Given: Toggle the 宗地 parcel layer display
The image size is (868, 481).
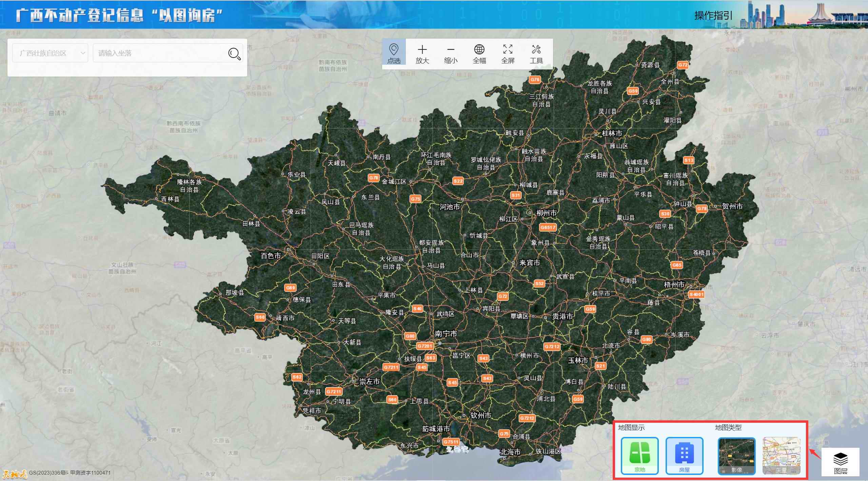Looking at the screenshot, I should tap(639, 456).
